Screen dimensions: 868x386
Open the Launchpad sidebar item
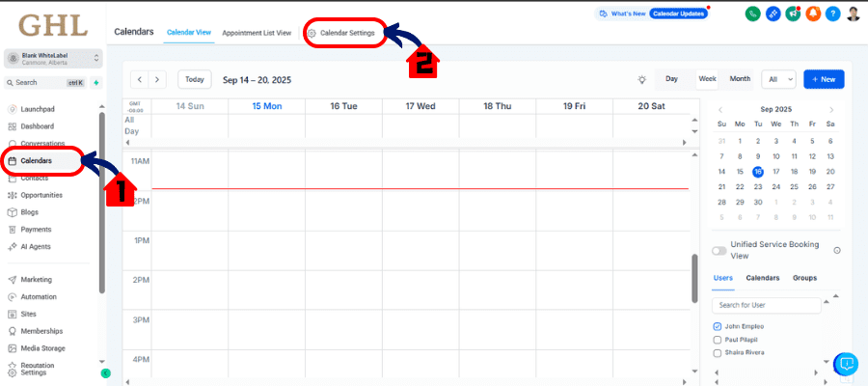pos(38,110)
